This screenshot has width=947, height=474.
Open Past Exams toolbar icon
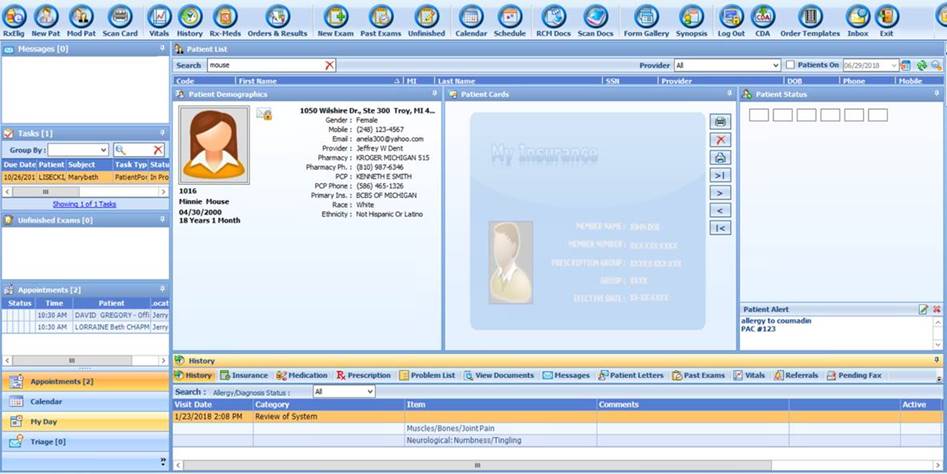tap(381, 20)
